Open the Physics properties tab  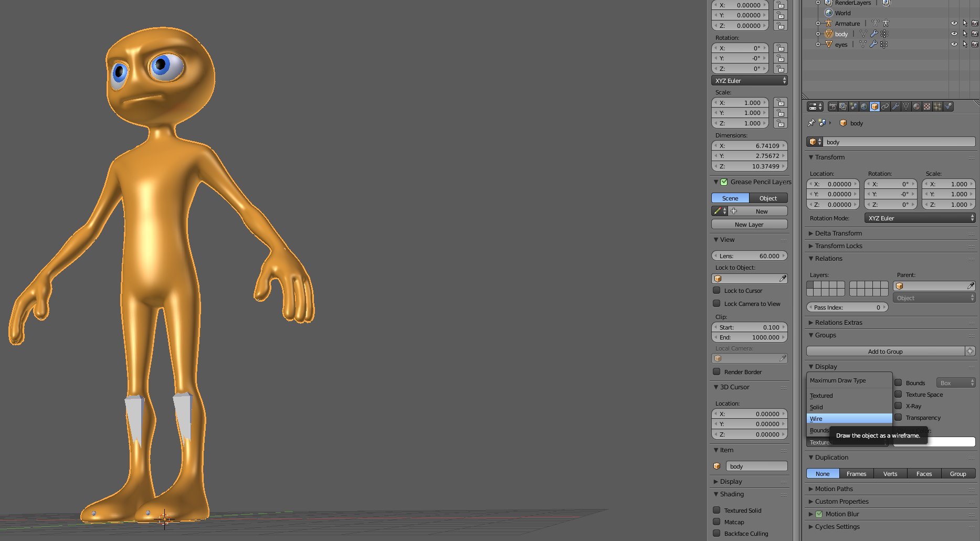coord(949,107)
